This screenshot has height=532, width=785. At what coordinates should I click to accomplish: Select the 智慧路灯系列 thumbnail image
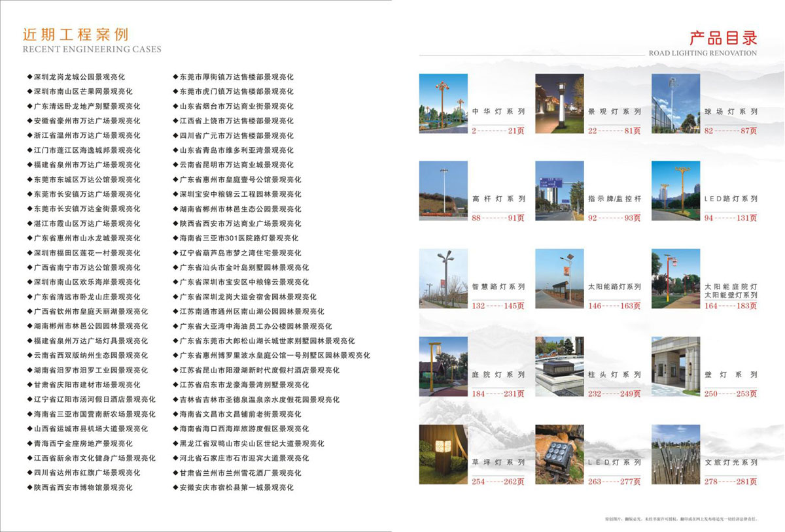pos(443,278)
